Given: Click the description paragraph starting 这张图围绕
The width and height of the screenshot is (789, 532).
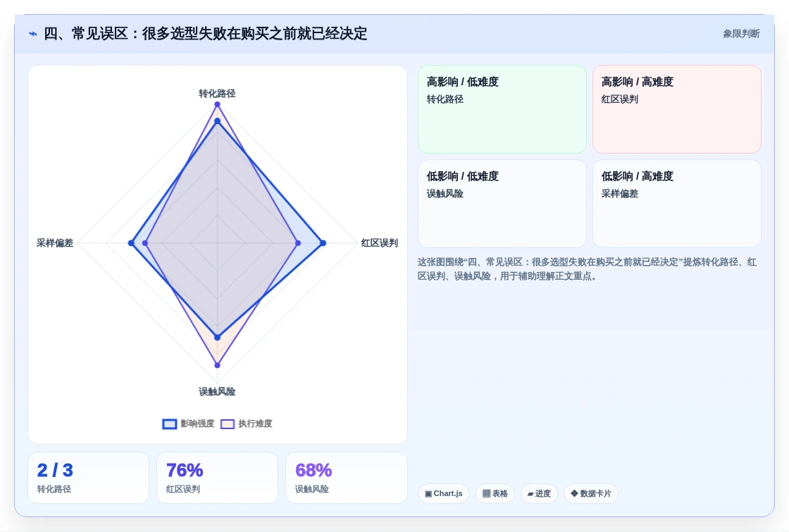Looking at the screenshot, I should pos(587,268).
